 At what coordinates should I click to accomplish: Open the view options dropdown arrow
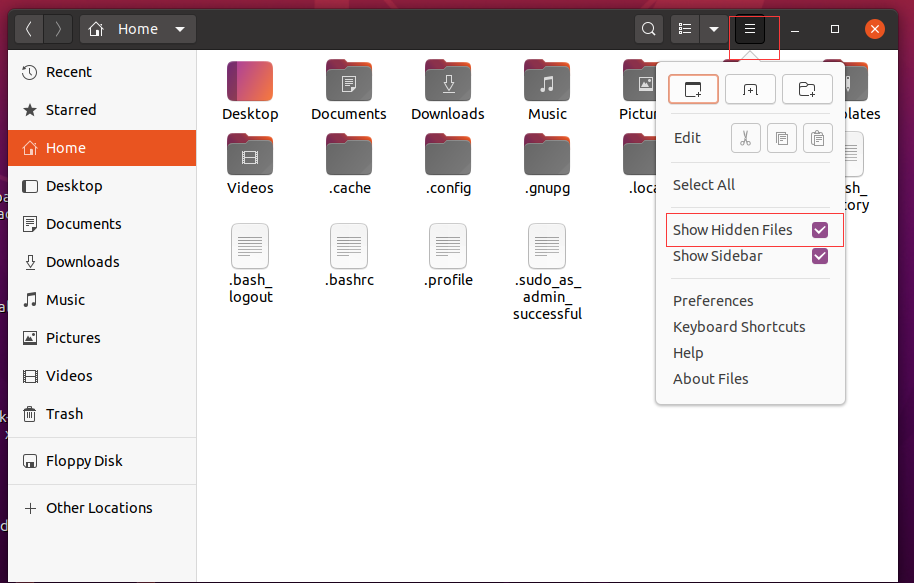click(x=714, y=29)
